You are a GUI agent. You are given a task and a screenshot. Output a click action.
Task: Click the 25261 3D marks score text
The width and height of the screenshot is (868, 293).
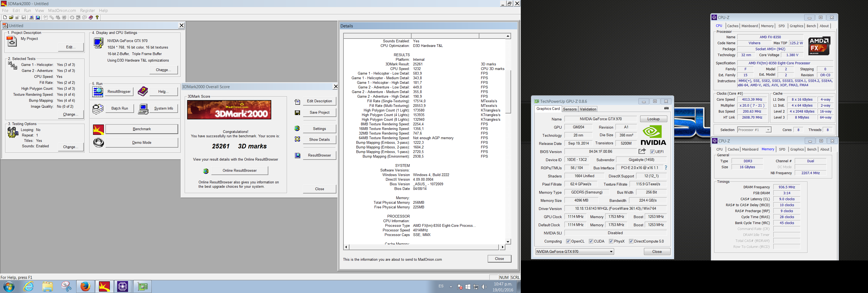click(x=239, y=146)
